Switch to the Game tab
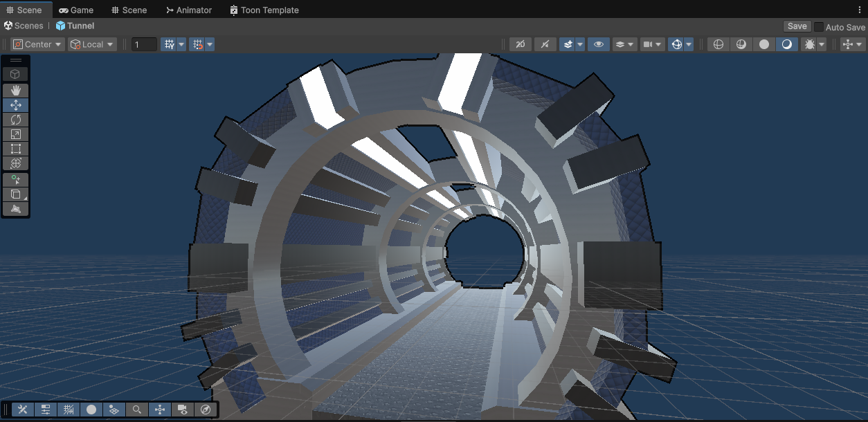This screenshot has height=422, width=868. click(x=76, y=10)
